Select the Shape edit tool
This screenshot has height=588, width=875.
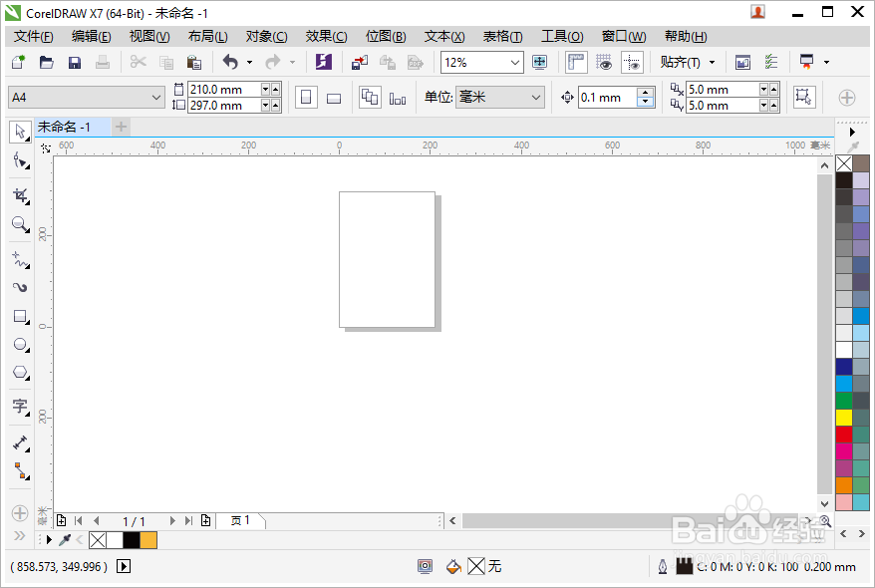tap(21, 161)
